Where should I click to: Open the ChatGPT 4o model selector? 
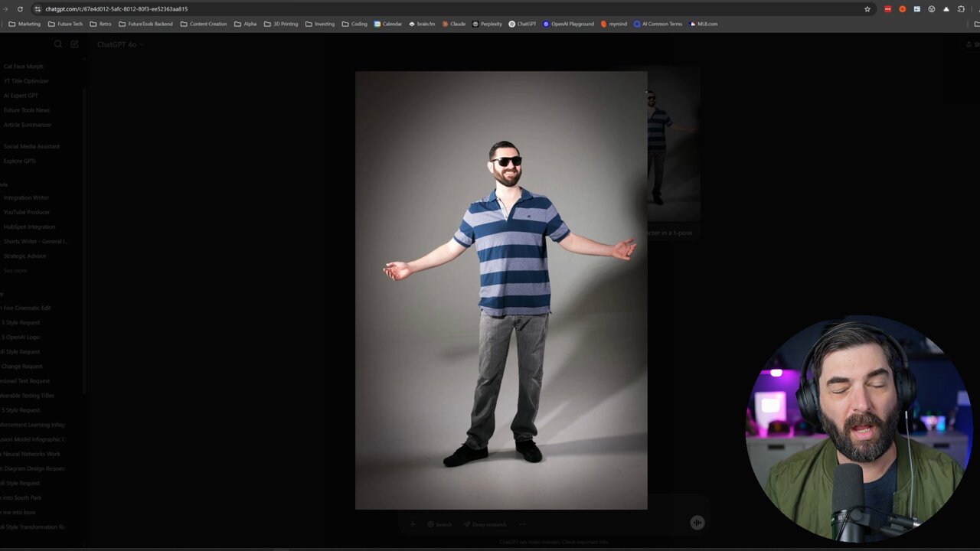[x=120, y=44]
